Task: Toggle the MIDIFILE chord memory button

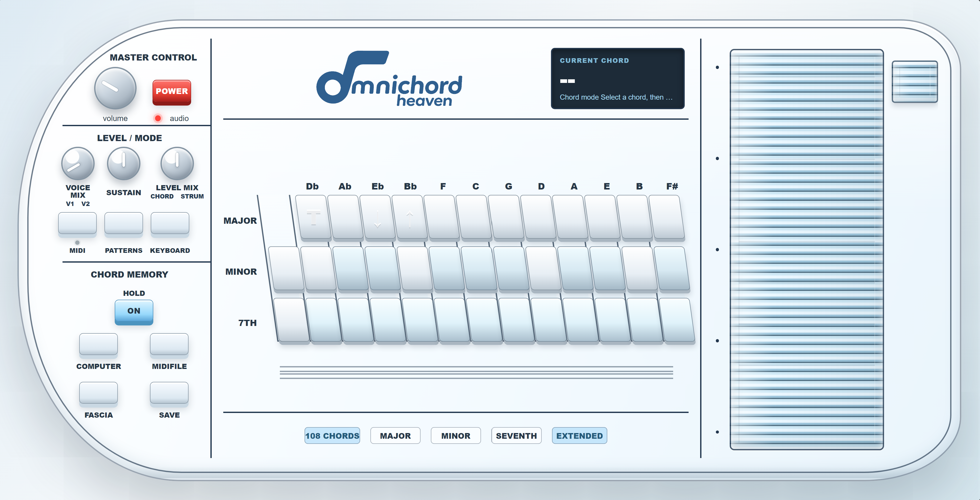Action: click(169, 346)
